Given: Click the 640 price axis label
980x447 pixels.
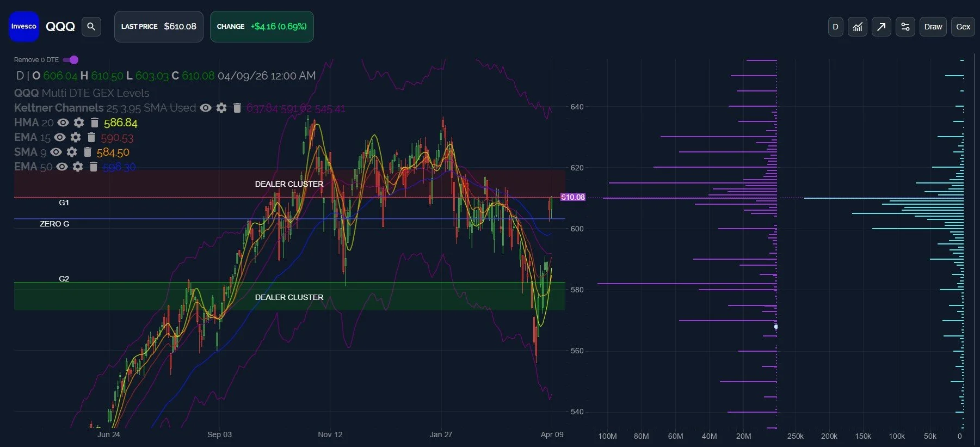Looking at the screenshot, I should (577, 107).
